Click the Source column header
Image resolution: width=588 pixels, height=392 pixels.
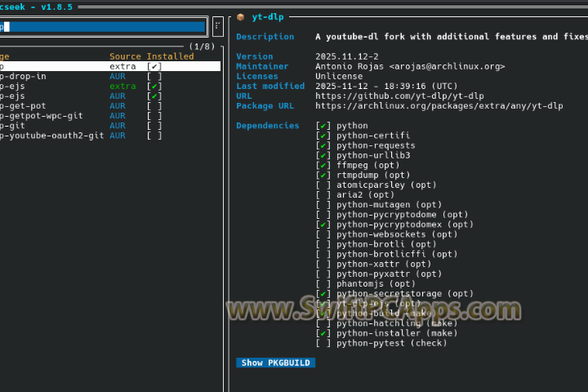coord(125,56)
